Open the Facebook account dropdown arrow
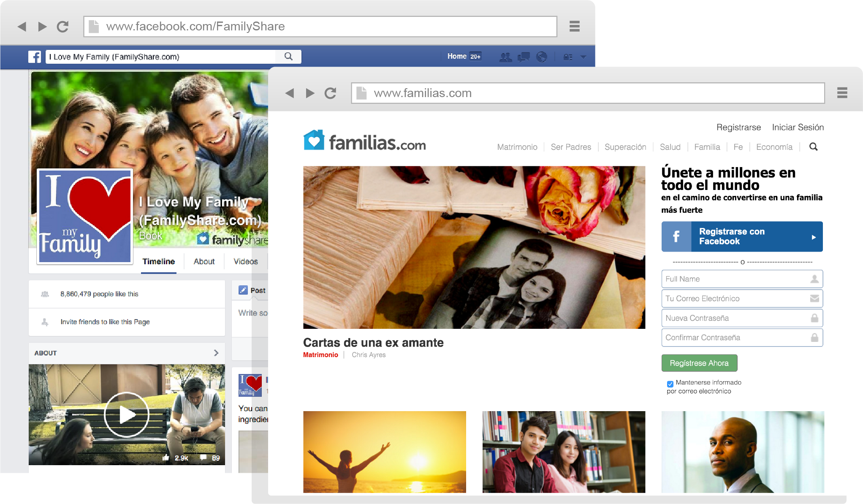Viewport: 863px width, 504px height. 583,57
